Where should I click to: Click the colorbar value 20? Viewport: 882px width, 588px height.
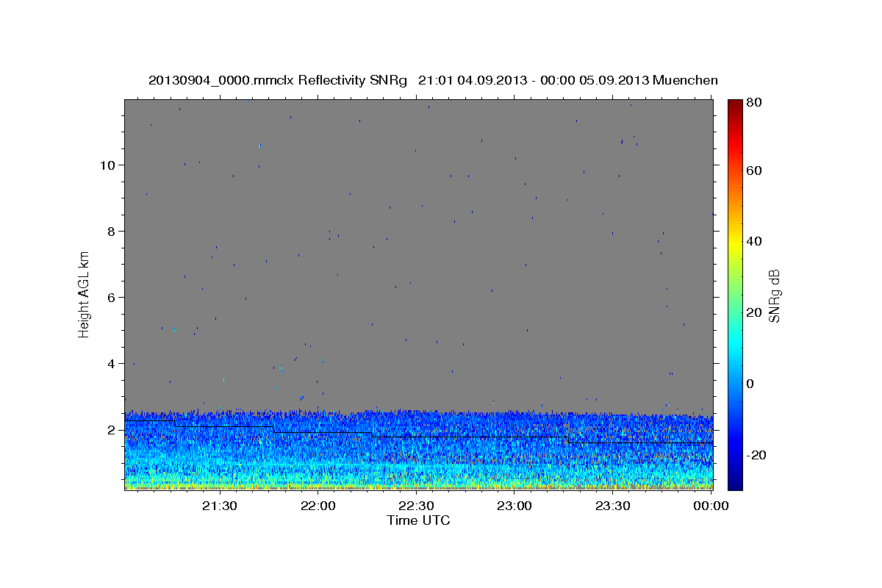[755, 312]
